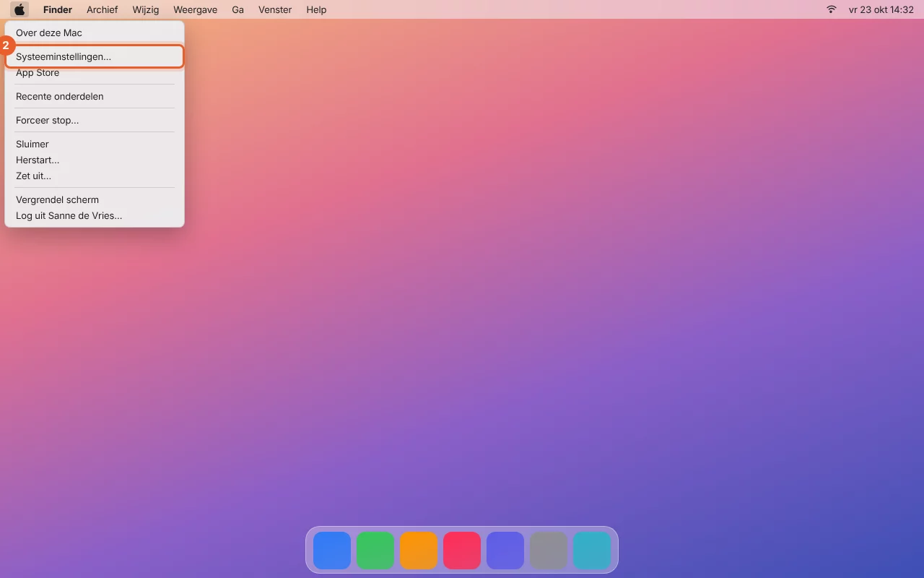The width and height of the screenshot is (924, 578).
Task: Launch the red Dock app
Action: click(462, 551)
